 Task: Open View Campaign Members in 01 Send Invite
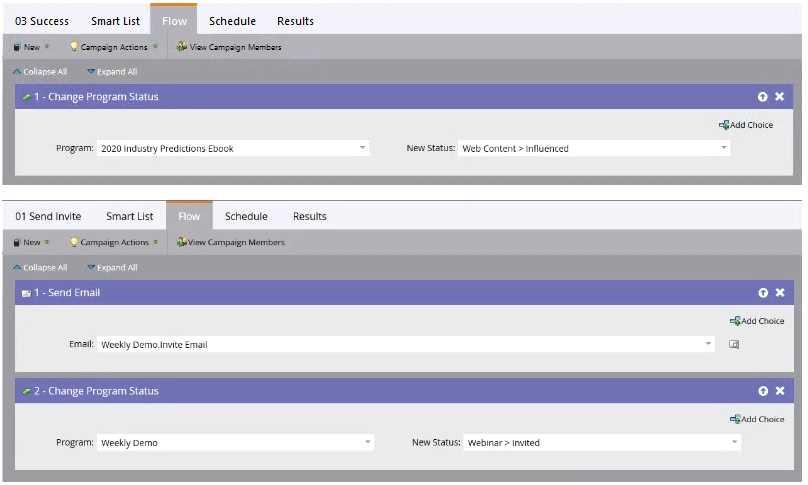230,242
